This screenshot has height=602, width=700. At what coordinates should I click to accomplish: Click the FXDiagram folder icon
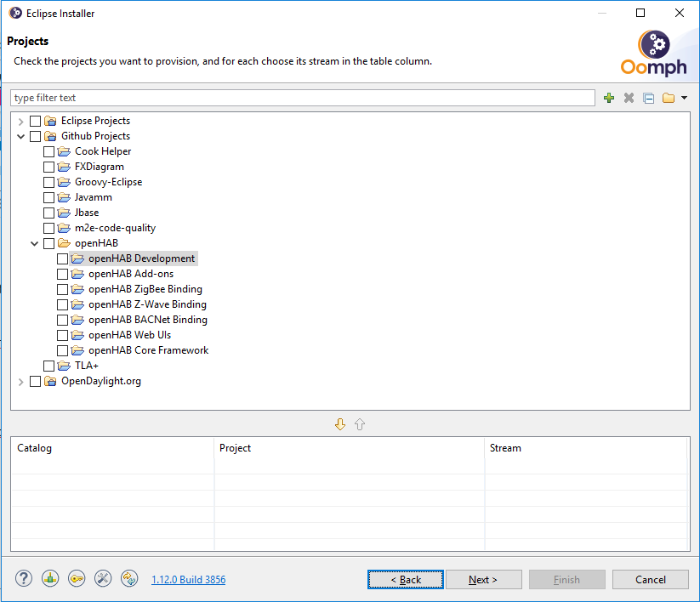(x=64, y=167)
